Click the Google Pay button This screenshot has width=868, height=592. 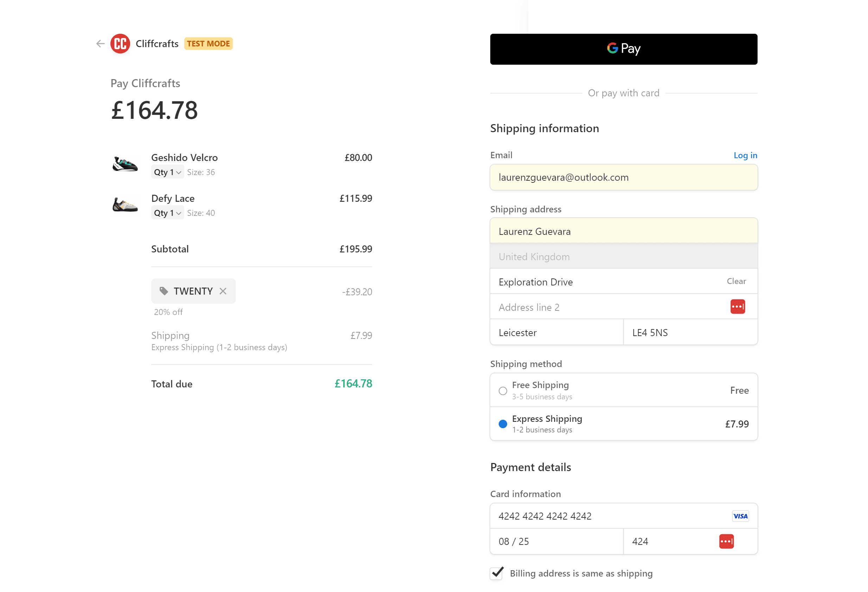click(623, 49)
